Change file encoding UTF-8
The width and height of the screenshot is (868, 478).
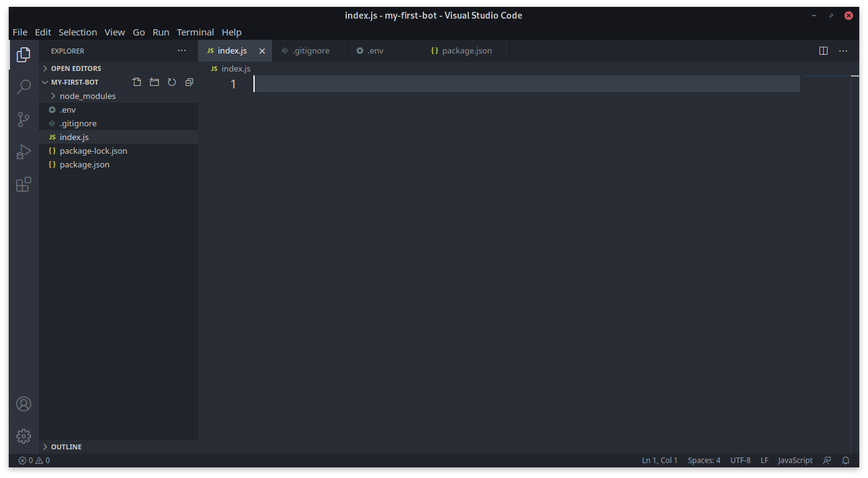[740, 461]
